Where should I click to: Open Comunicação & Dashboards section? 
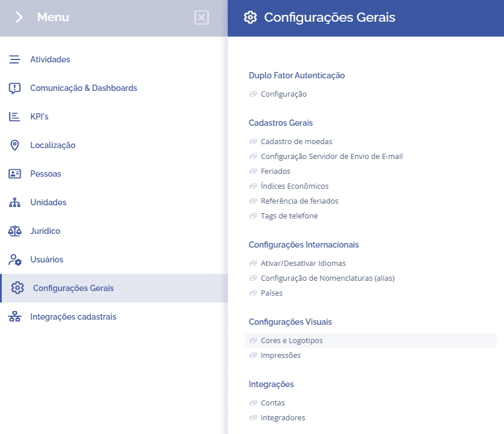(84, 88)
